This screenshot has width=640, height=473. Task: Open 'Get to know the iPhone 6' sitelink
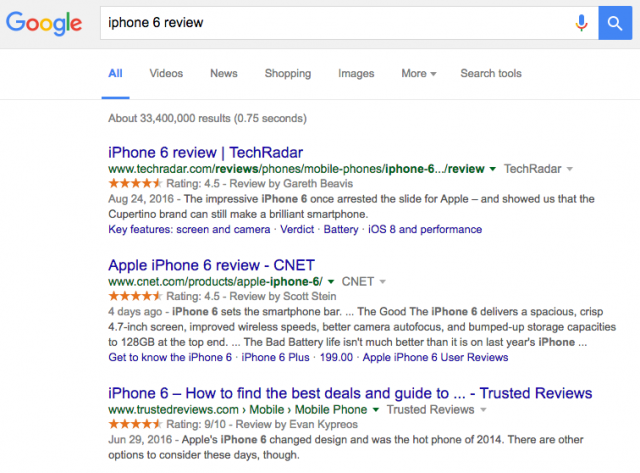click(x=170, y=358)
